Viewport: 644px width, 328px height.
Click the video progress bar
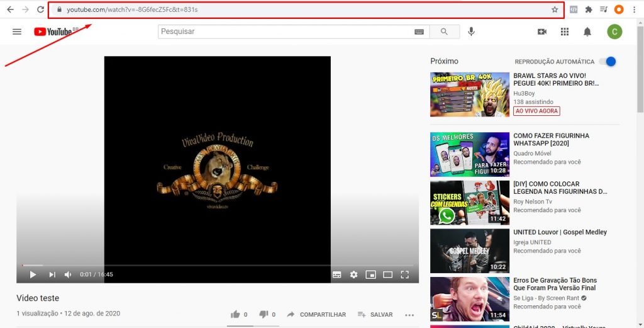[x=214, y=265]
